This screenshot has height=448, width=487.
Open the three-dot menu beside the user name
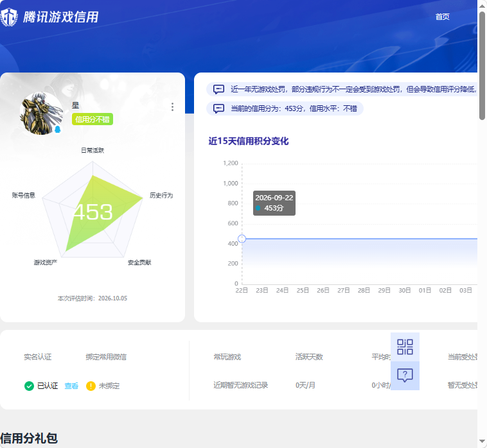(172, 107)
